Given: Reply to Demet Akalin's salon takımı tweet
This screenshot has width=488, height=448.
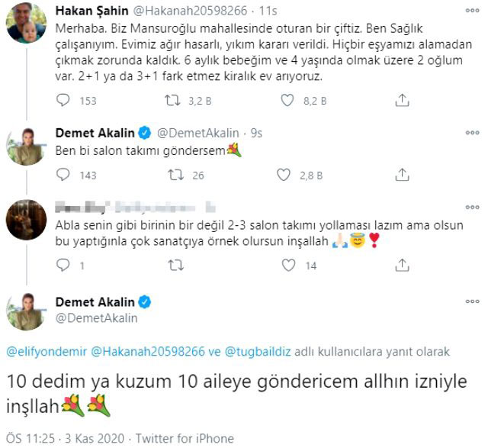Looking at the screenshot, I should [64, 175].
